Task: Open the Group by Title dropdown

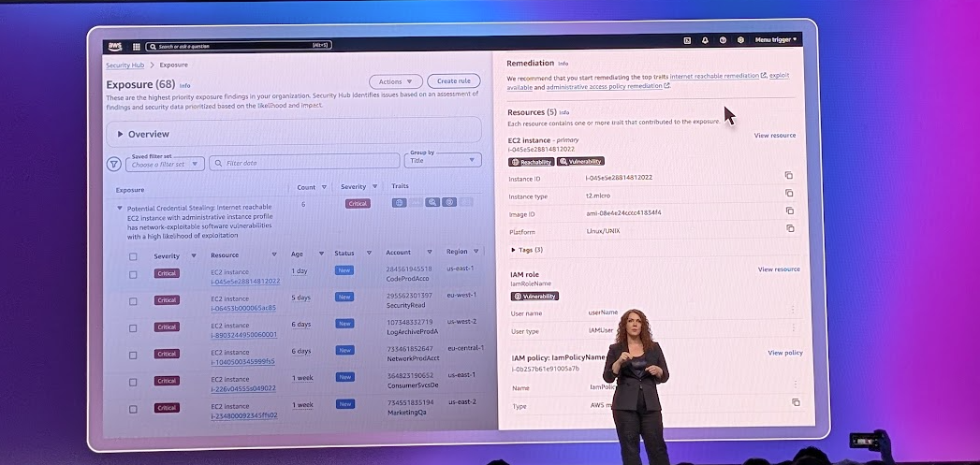Action: (443, 161)
